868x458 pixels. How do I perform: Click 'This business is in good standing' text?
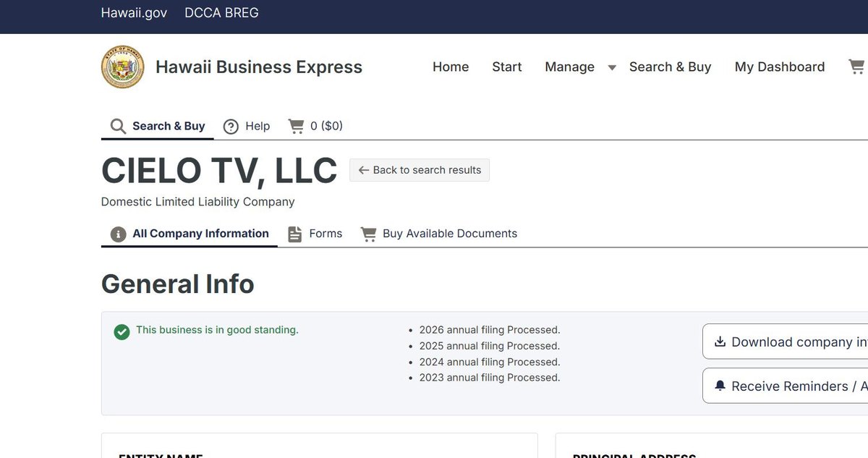point(217,330)
